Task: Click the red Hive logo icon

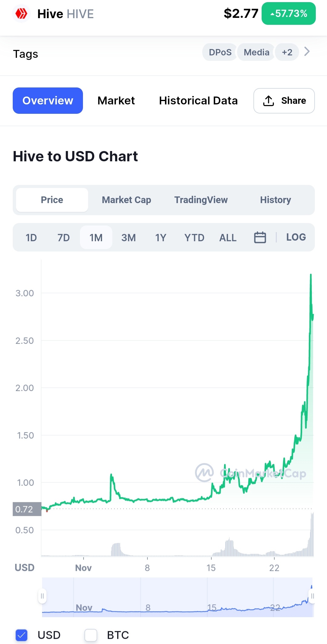Action: click(x=21, y=14)
